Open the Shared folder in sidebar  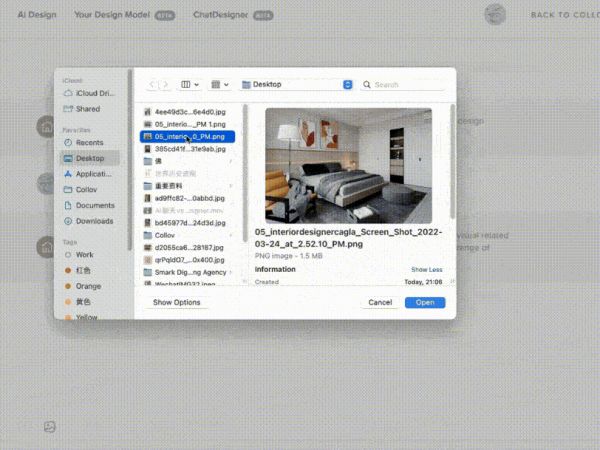click(87, 109)
